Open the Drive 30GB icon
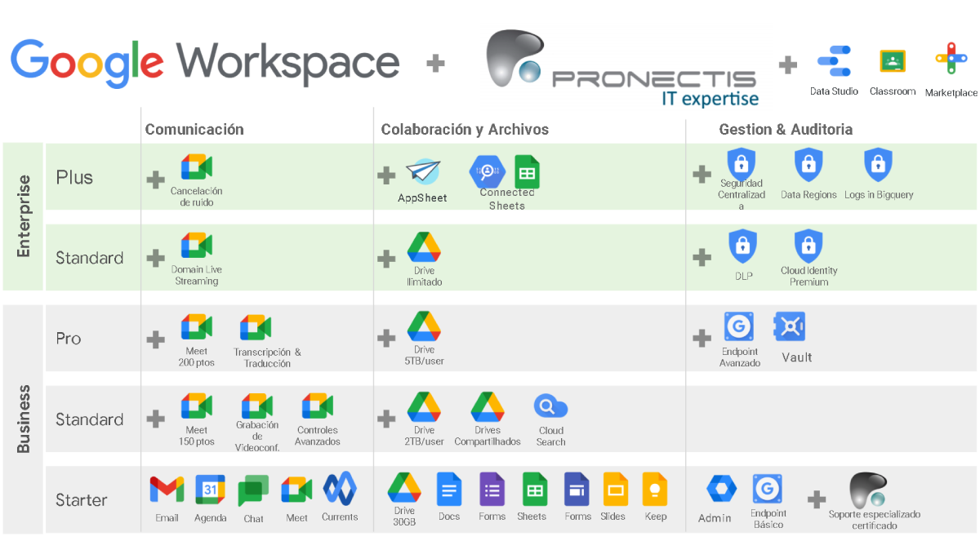Image resolution: width=980 pixels, height=541 pixels. pos(404,488)
